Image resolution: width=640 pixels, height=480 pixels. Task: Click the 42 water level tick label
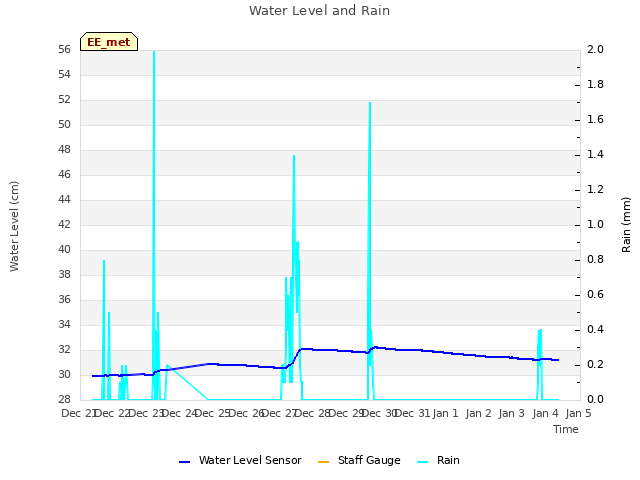click(x=64, y=224)
